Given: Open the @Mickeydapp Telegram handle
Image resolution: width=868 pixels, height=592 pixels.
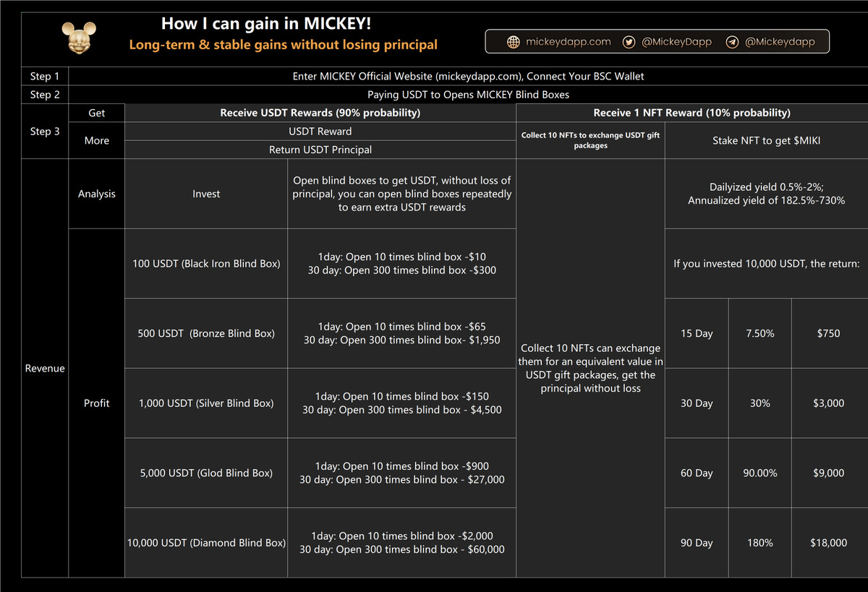Looking at the screenshot, I should tap(780, 42).
